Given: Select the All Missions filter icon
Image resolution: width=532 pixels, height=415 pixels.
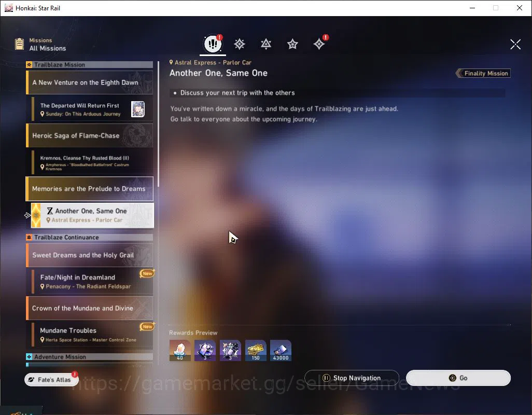Looking at the screenshot, I should pyautogui.click(x=213, y=44).
